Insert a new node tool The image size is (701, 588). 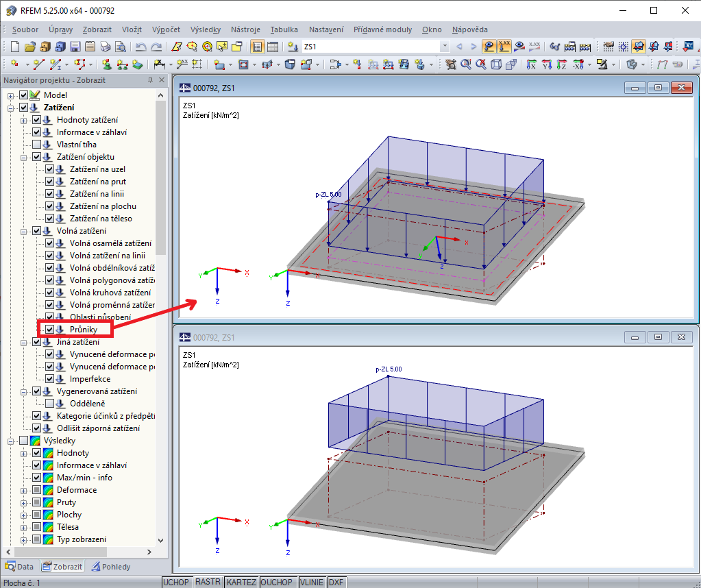pos(15,64)
